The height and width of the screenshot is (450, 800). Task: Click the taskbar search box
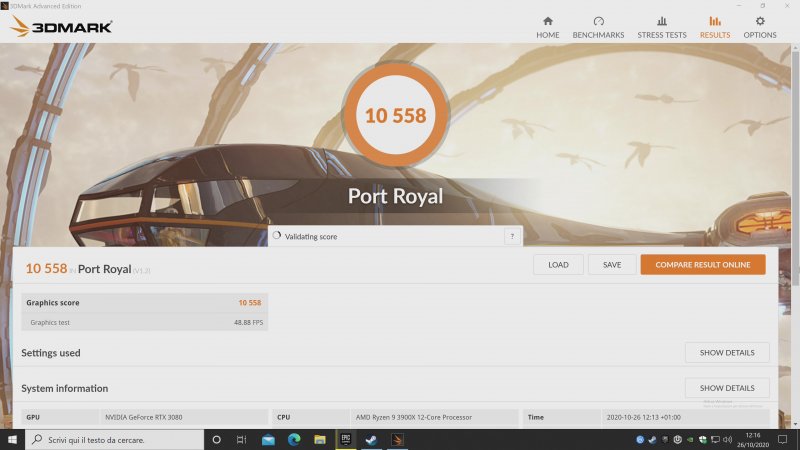(x=114, y=439)
